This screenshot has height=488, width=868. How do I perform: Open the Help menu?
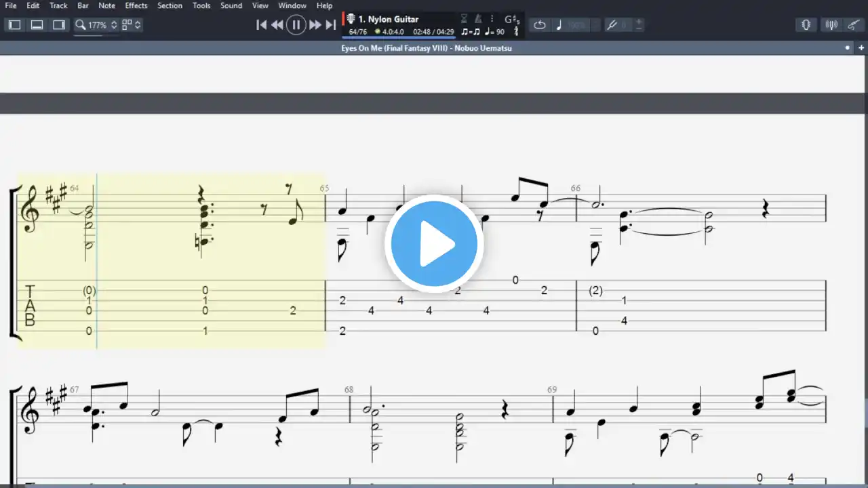[x=325, y=5]
